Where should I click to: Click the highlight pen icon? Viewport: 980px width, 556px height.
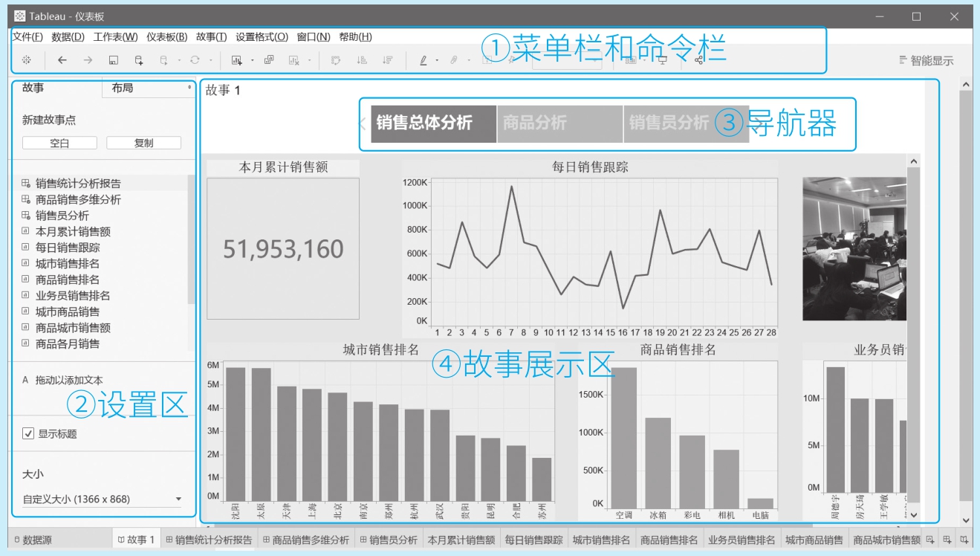tap(424, 60)
